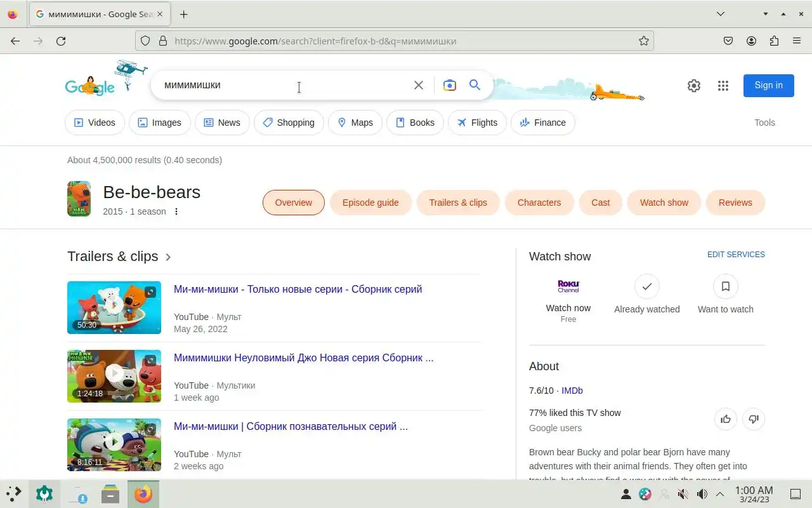This screenshot has width=812, height=508.
Task: Clear the search query with the X
Action: point(419,85)
